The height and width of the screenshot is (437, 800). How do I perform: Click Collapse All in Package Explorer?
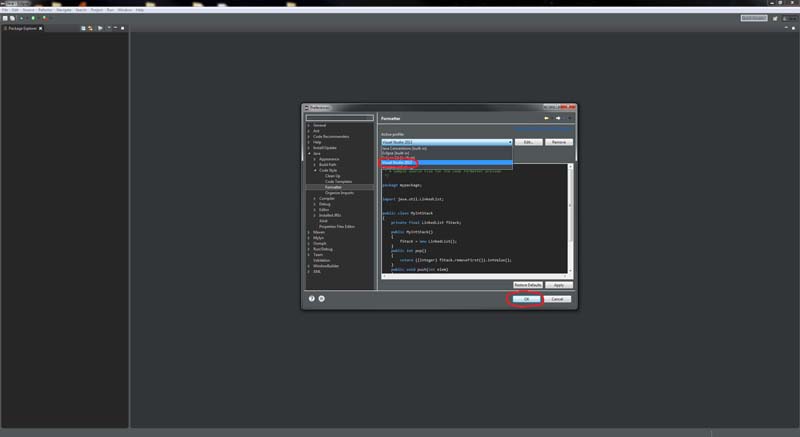pos(83,28)
